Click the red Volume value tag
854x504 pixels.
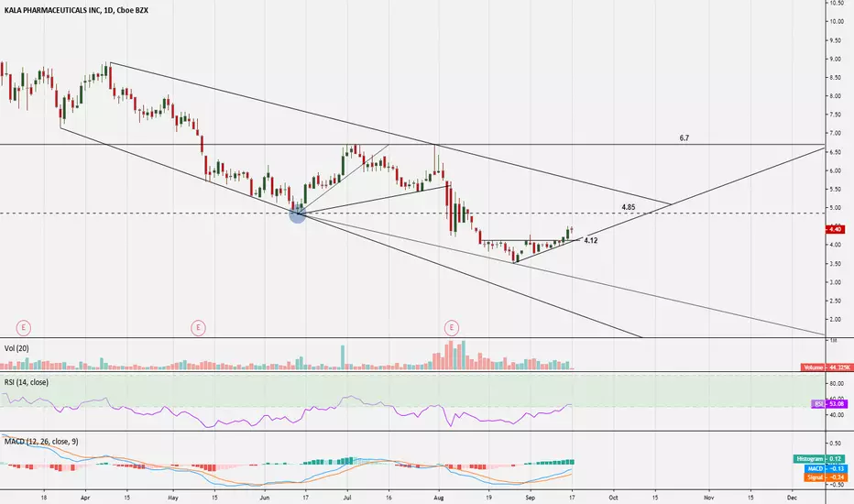click(x=826, y=367)
